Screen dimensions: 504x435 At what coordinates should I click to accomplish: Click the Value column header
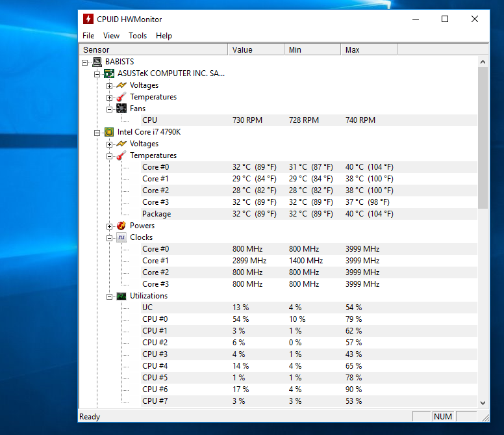point(256,50)
